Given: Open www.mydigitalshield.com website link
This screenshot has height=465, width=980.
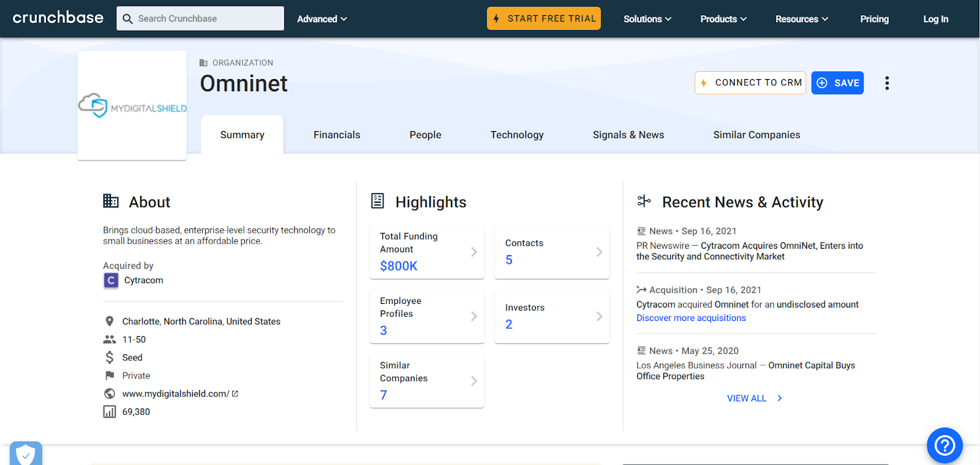Looking at the screenshot, I should [176, 393].
